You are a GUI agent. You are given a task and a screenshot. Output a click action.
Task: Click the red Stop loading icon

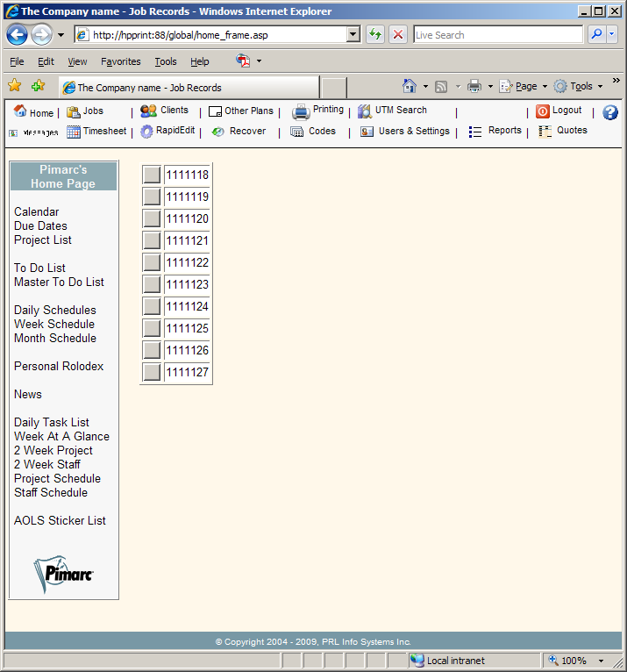[398, 34]
